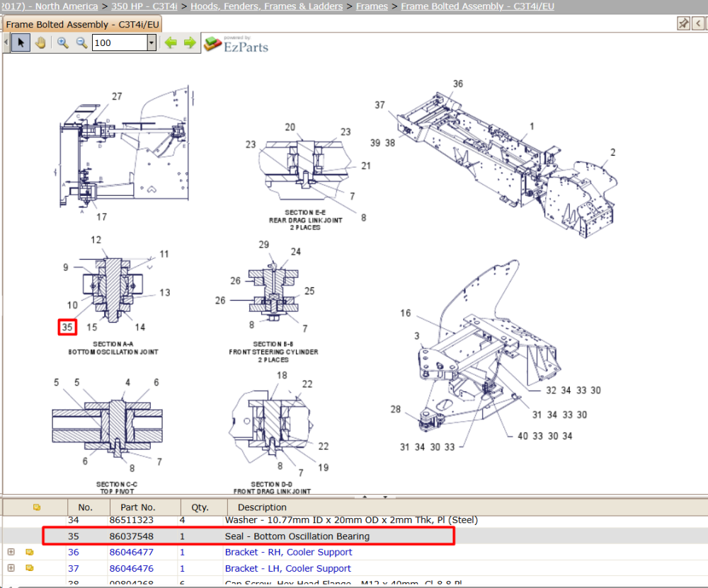Go to previous diagram with left arrow
708x588 pixels.
click(x=171, y=43)
